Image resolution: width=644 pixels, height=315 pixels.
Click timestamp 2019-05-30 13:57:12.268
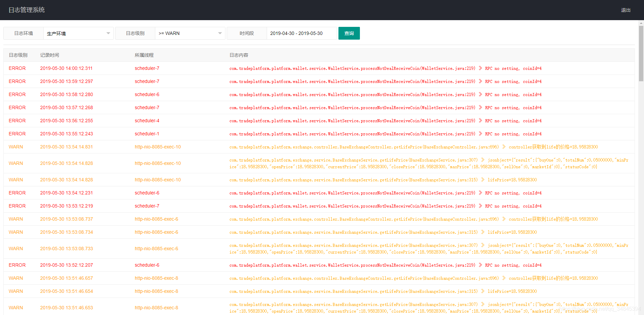(x=66, y=107)
